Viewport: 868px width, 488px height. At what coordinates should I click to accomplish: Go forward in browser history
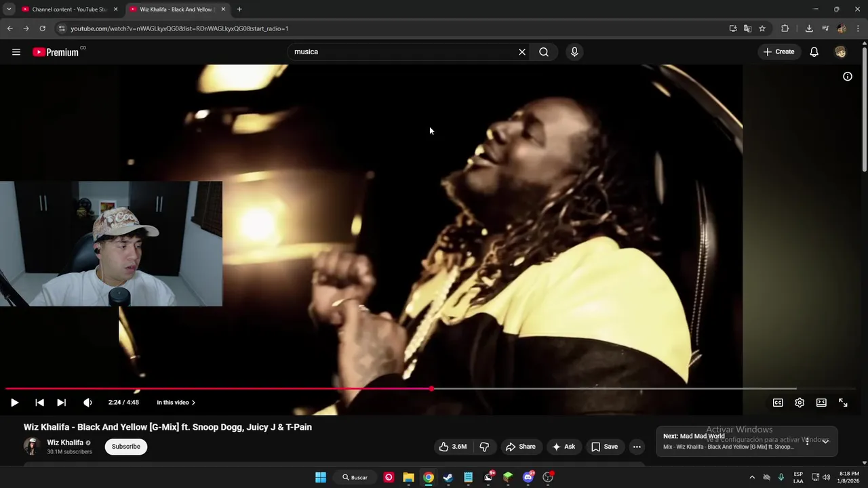tap(26, 28)
